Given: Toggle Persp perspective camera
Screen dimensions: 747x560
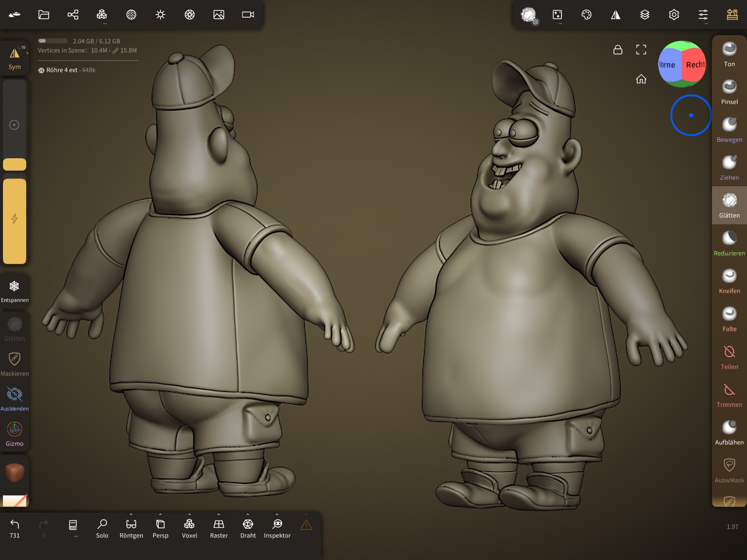Looking at the screenshot, I should point(161,529).
